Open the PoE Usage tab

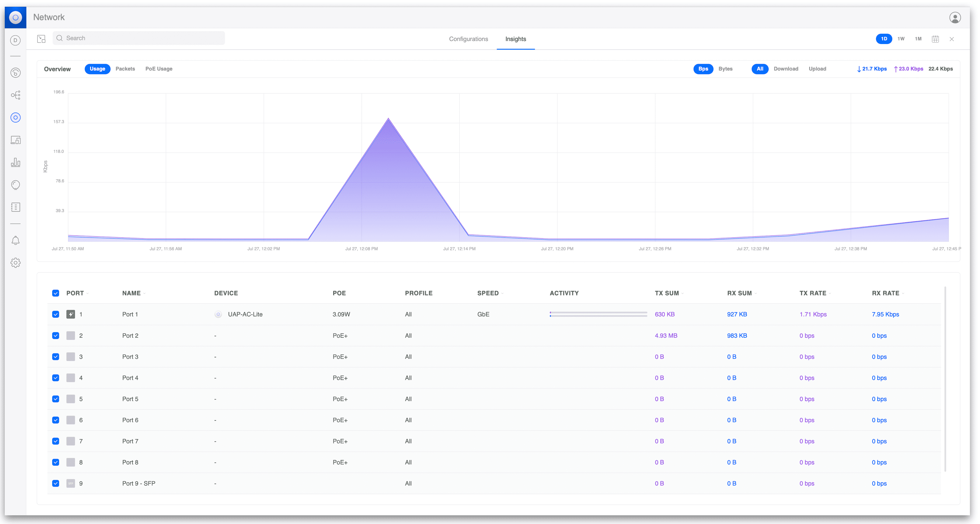159,69
